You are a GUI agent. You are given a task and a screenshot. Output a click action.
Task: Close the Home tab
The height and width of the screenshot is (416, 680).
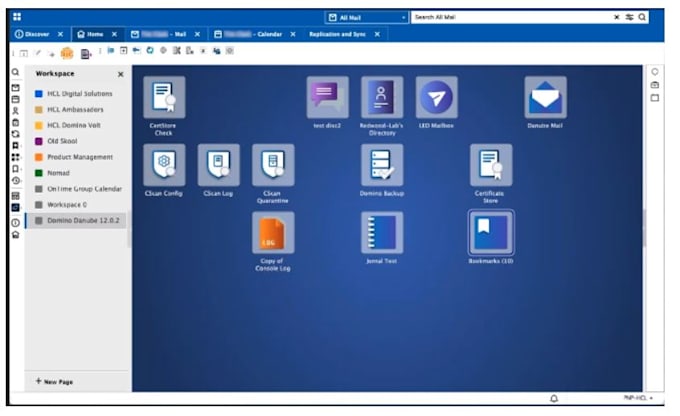coord(114,34)
